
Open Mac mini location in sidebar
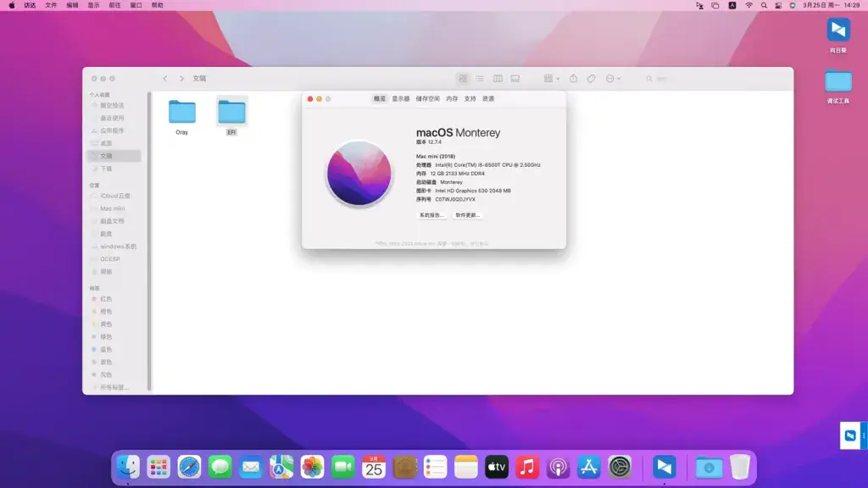pos(114,208)
